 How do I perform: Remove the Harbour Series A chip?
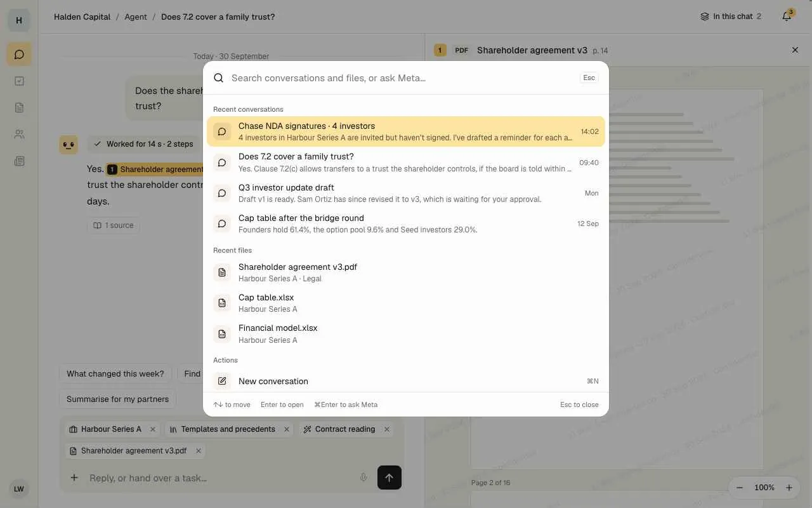pos(153,429)
